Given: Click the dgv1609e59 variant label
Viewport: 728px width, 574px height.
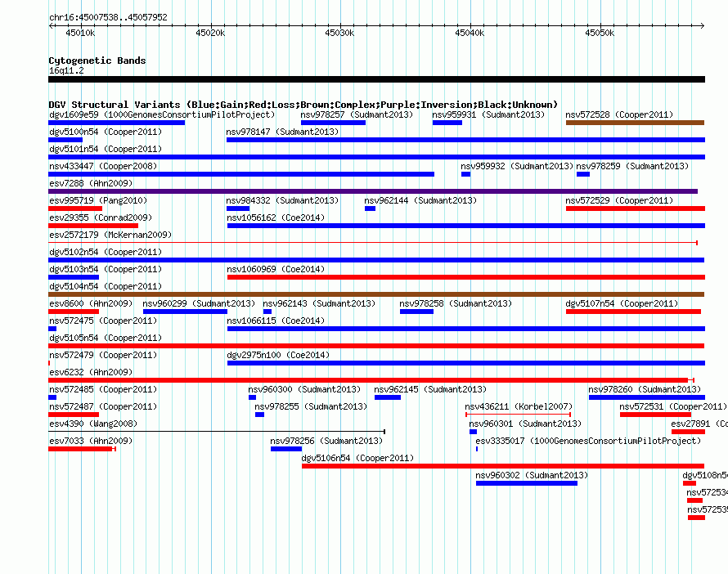Looking at the screenshot, I should point(162,114).
